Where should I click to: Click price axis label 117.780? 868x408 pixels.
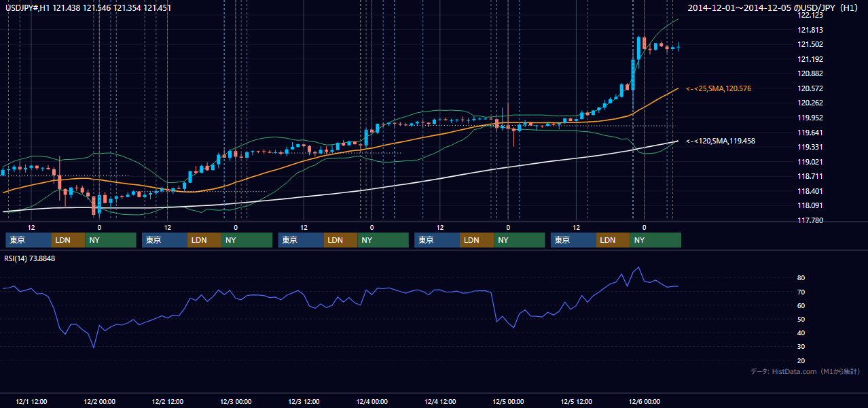810,220
